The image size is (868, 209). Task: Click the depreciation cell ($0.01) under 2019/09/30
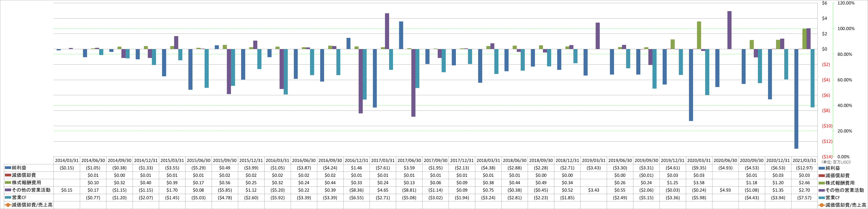click(x=646, y=175)
